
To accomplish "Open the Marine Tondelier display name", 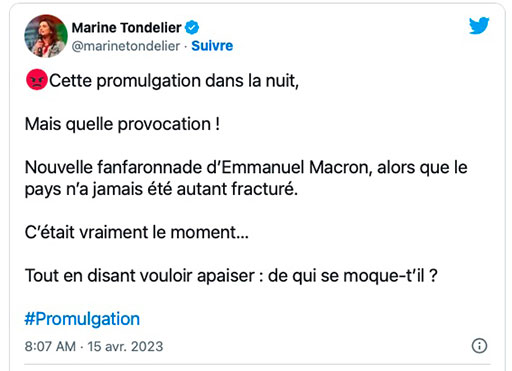I will [x=127, y=28].
